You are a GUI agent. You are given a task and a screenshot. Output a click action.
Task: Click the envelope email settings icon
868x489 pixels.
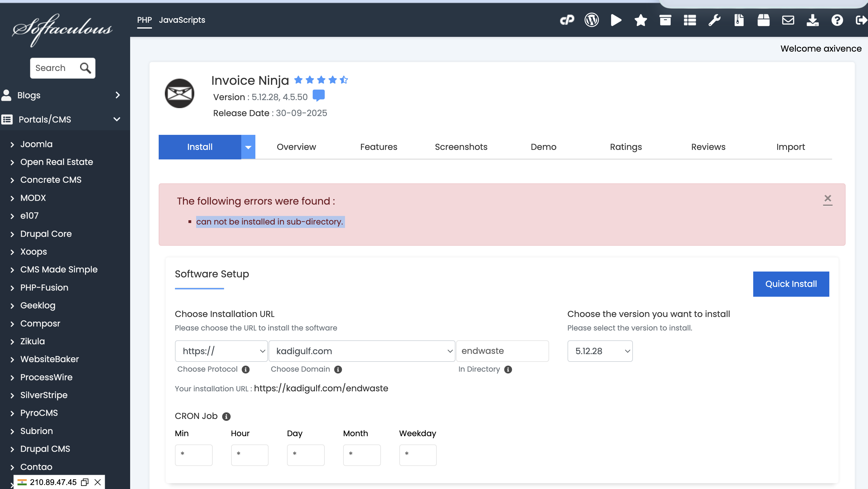[x=788, y=20]
